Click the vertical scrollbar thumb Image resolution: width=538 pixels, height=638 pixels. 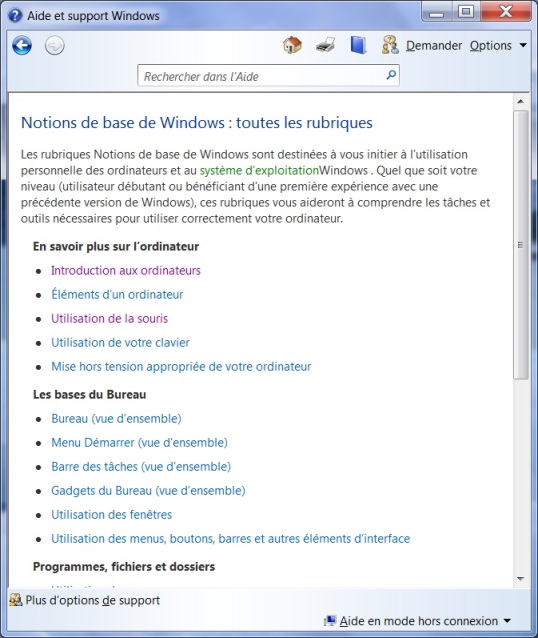(521, 245)
